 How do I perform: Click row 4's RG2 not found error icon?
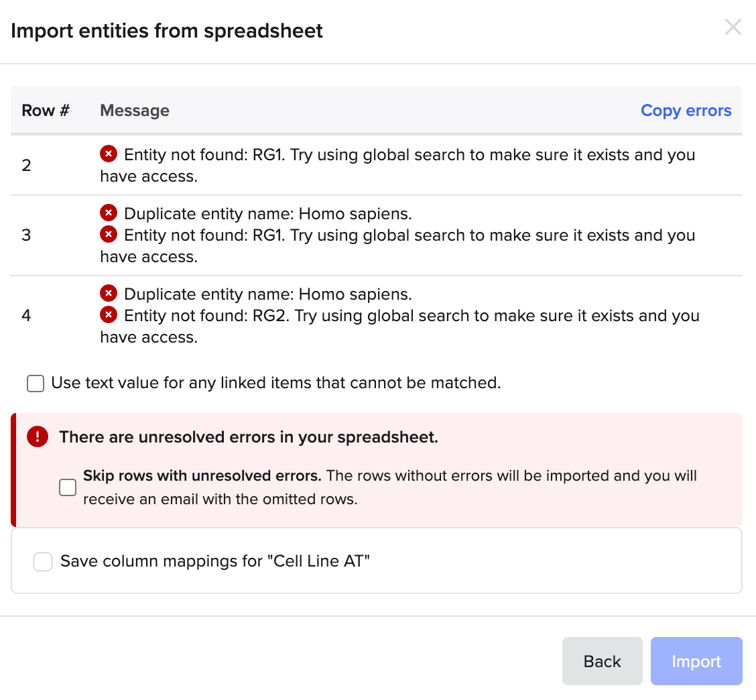108,315
